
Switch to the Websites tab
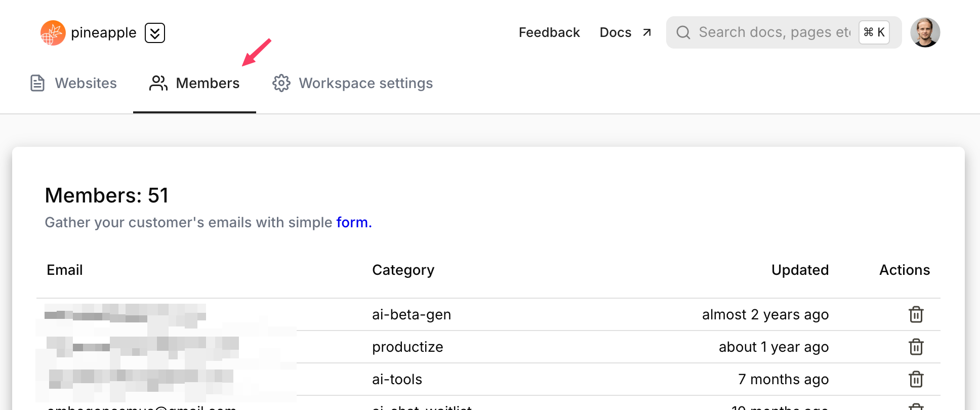86,83
